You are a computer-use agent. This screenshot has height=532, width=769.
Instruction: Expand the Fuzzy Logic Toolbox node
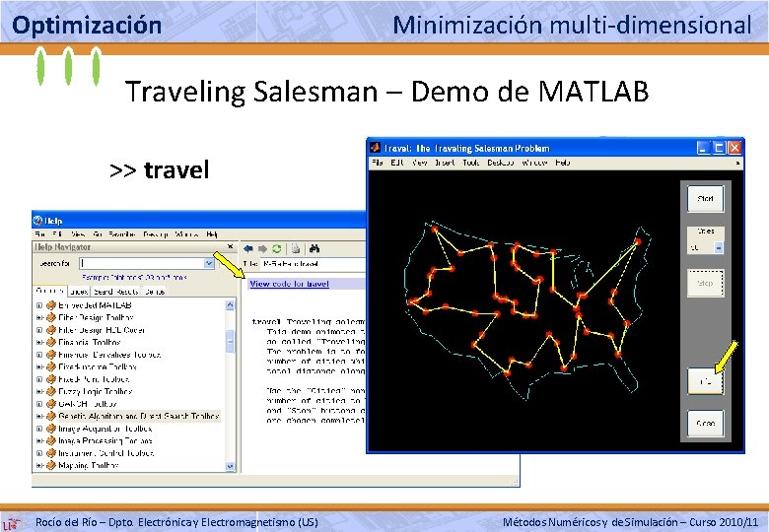point(39,391)
